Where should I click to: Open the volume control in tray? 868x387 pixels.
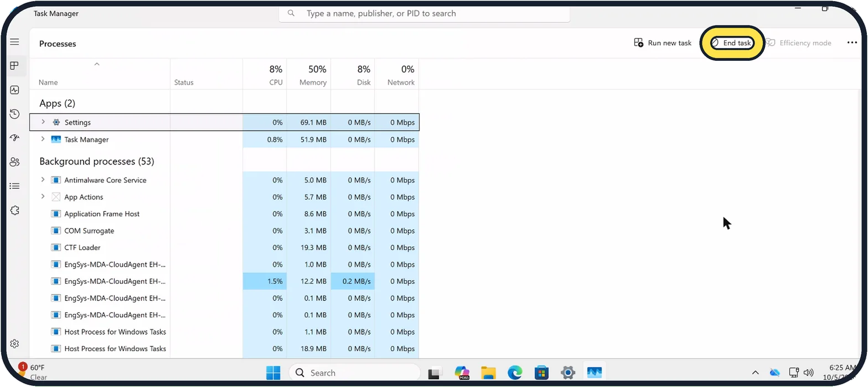click(x=808, y=373)
